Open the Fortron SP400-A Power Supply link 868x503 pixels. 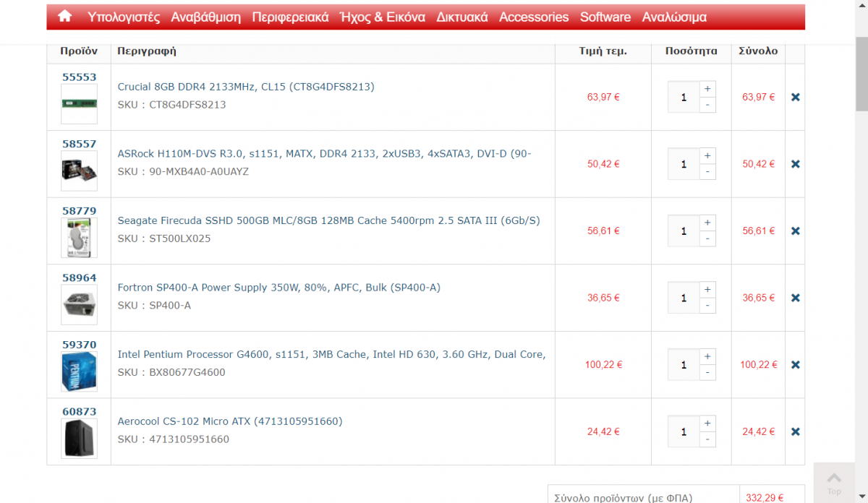pos(279,288)
